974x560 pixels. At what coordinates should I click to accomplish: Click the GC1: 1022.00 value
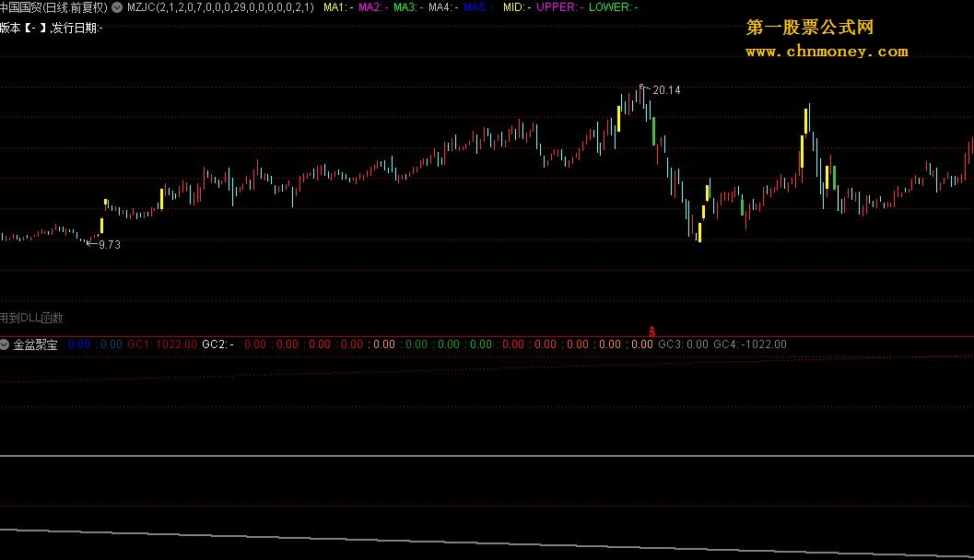pos(162,344)
